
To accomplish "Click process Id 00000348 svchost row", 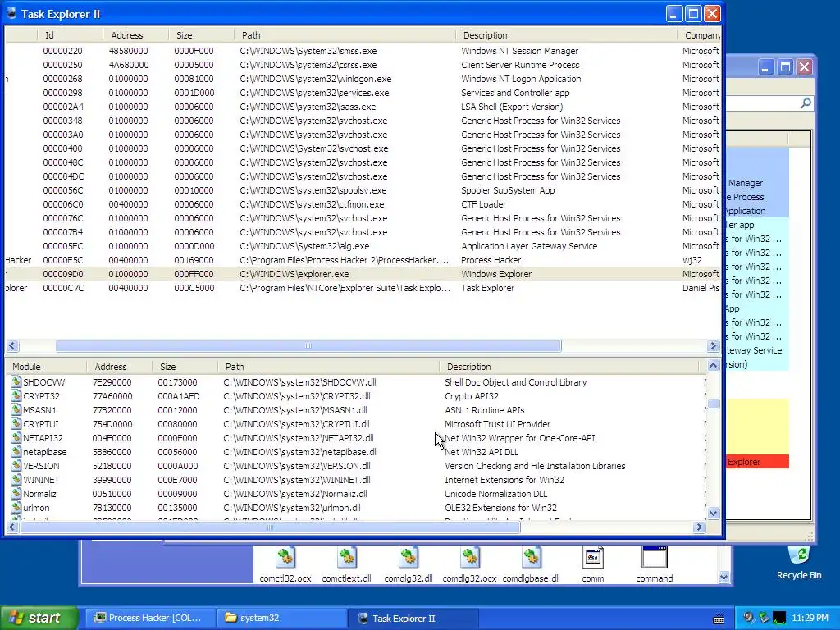I will [363, 121].
